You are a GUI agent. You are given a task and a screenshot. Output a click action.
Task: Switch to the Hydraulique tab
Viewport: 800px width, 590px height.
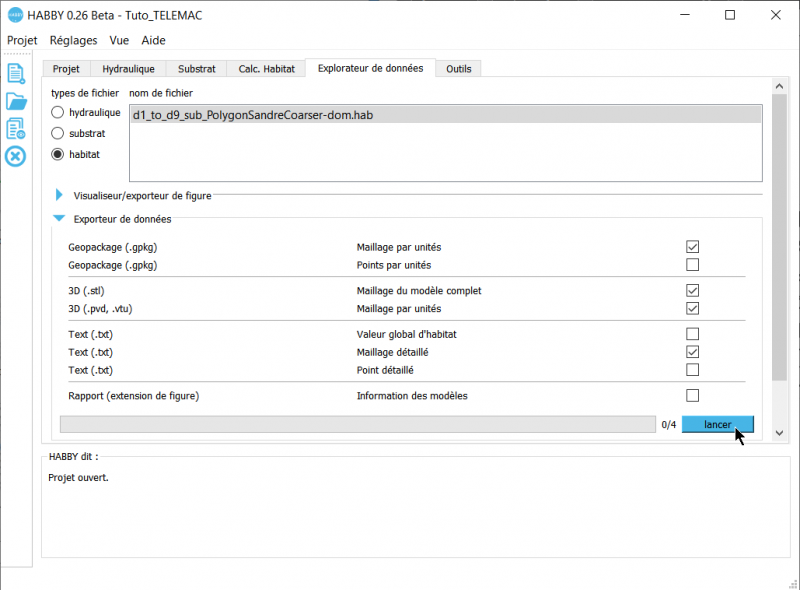click(x=128, y=68)
